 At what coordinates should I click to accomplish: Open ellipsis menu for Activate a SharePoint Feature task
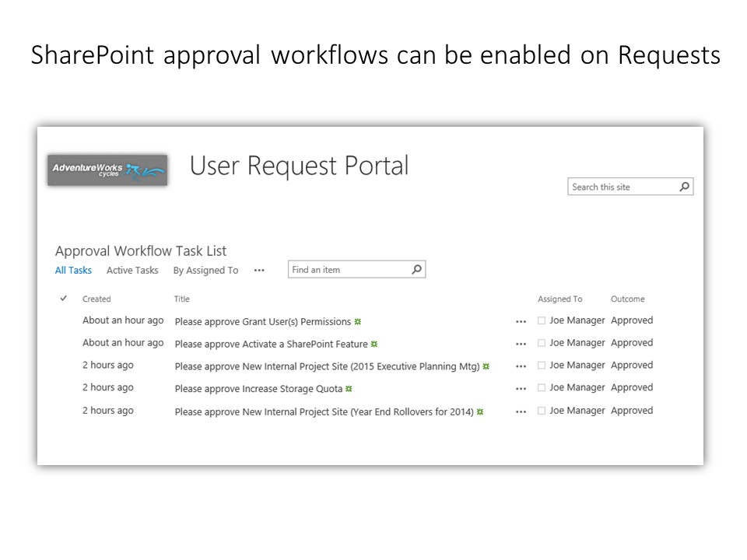pos(521,344)
